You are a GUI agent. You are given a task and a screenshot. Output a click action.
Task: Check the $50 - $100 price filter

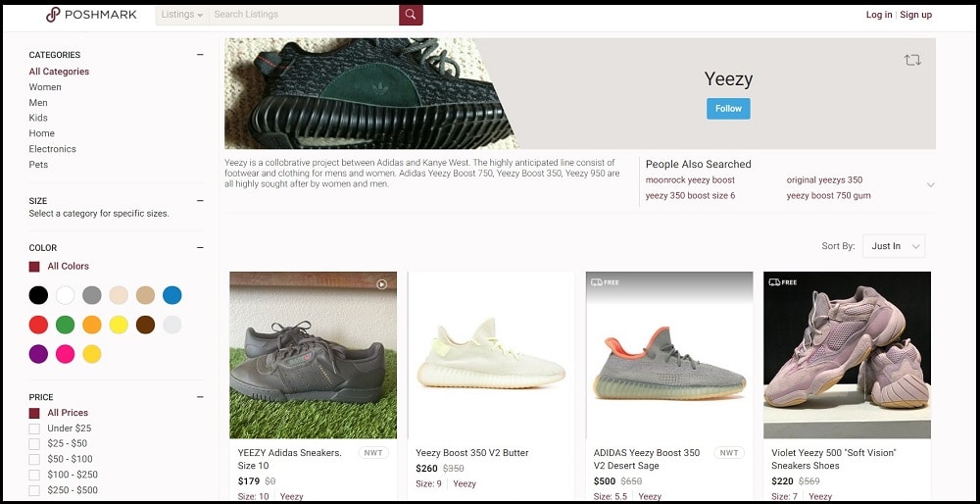click(x=34, y=460)
